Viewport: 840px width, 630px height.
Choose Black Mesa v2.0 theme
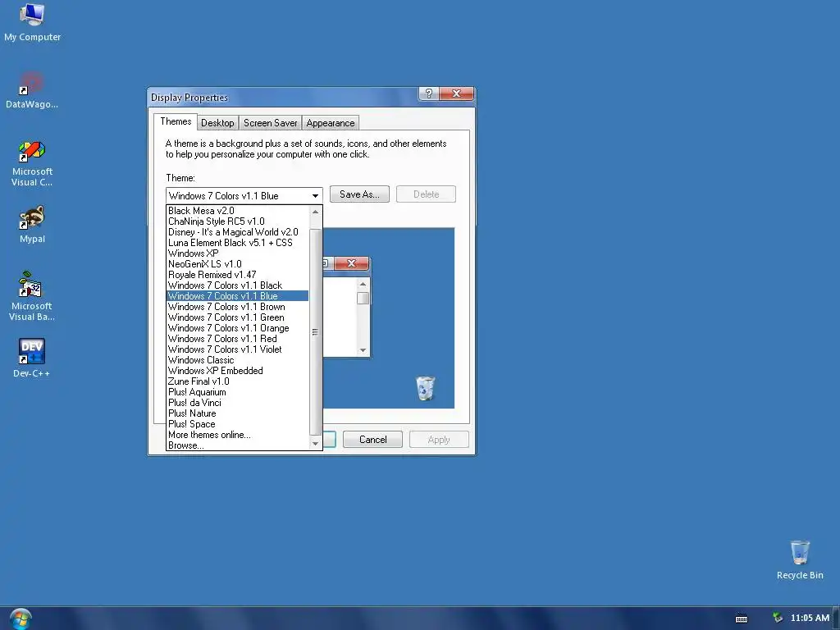point(237,211)
